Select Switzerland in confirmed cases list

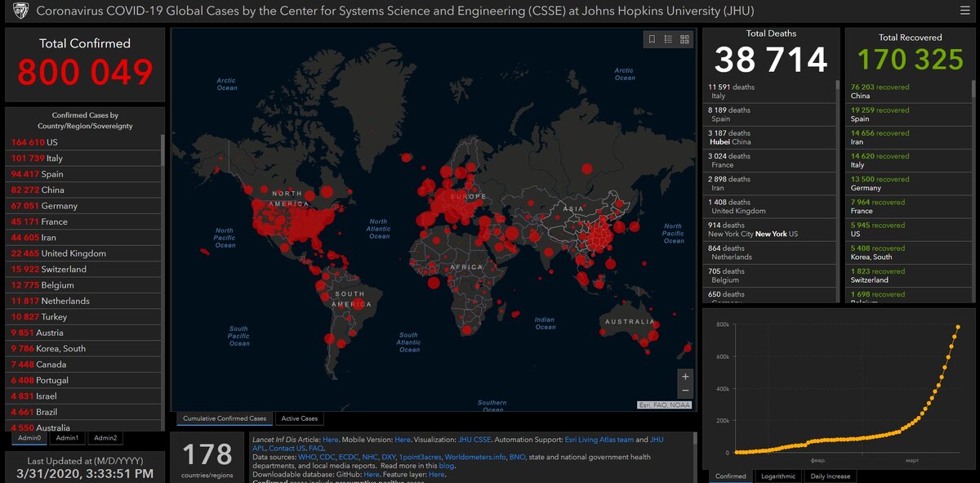point(83,269)
